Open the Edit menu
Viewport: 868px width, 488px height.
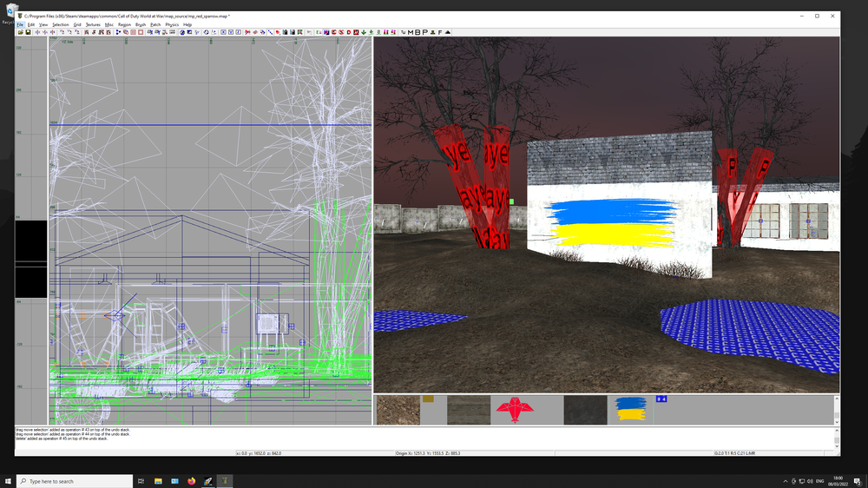point(31,24)
